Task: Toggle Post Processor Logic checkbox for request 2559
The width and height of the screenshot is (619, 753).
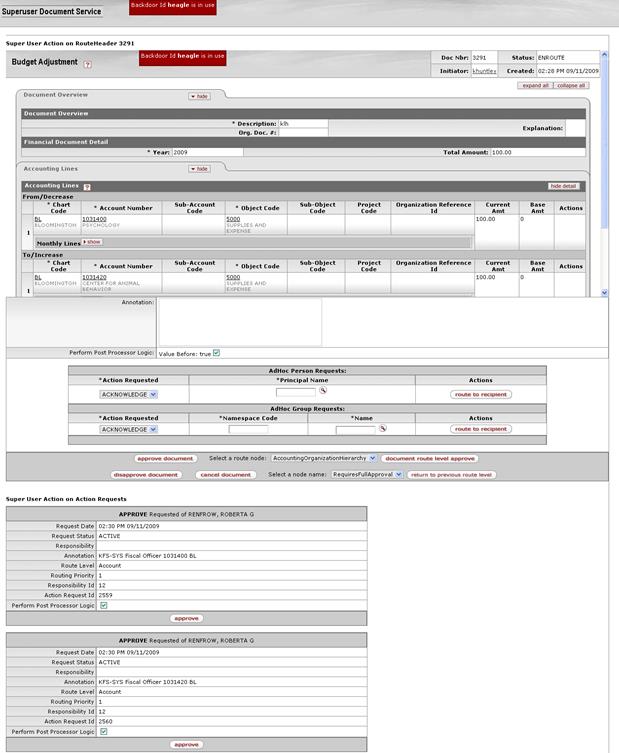Action: [104, 605]
